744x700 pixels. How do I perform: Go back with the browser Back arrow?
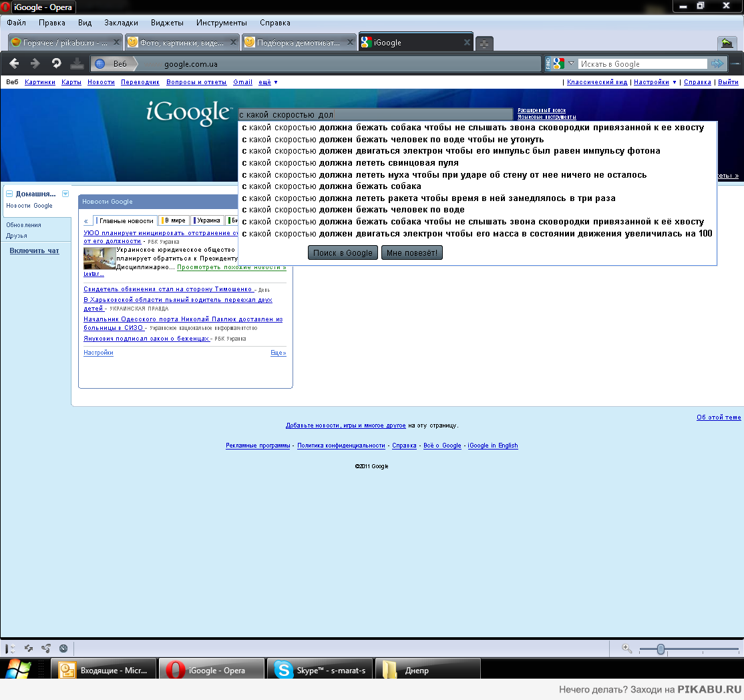pyautogui.click(x=14, y=63)
